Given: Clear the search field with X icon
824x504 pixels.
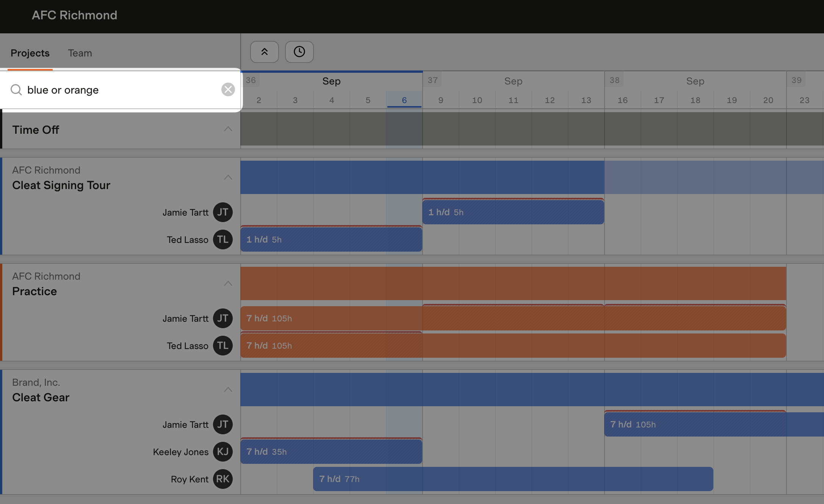Looking at the screenshot, I should [x=228, y=90].
